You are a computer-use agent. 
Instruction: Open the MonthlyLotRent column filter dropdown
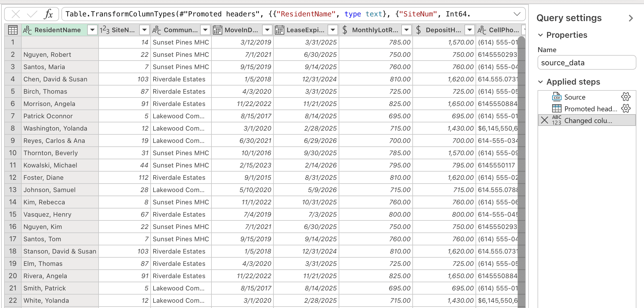[x=406, y=30]
